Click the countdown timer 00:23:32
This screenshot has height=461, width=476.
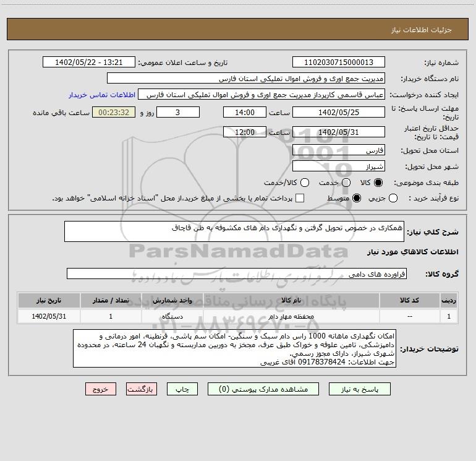(x=114, y=112)
